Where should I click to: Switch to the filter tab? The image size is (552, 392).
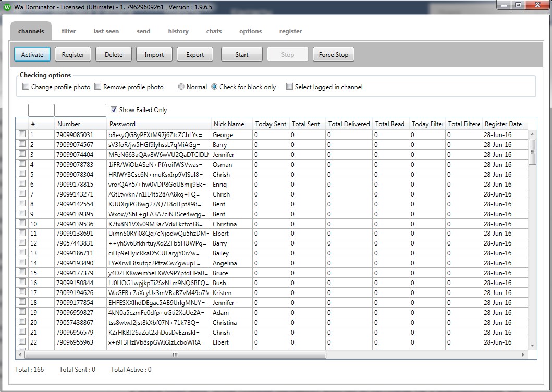point(69,31)
